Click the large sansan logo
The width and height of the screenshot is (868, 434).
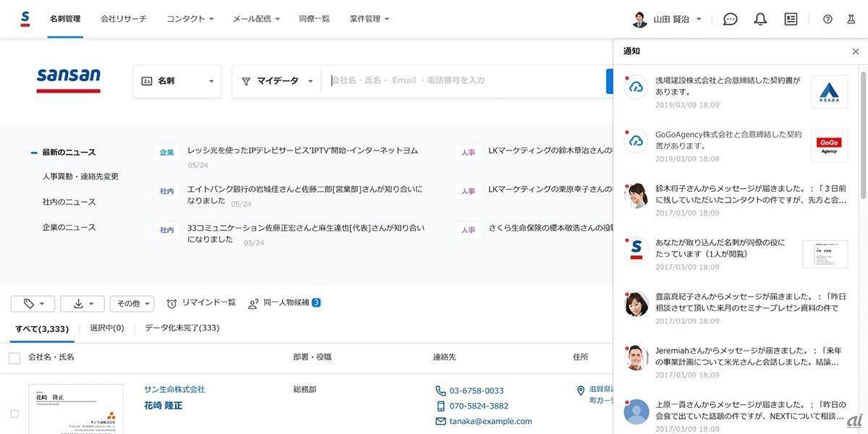[x=69, y=80]
